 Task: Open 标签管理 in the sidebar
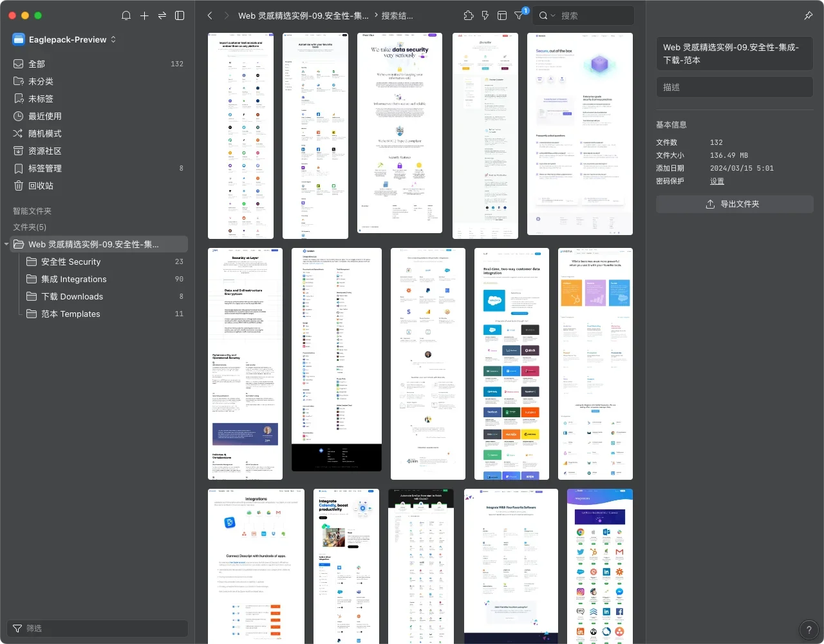click(45, 168)
